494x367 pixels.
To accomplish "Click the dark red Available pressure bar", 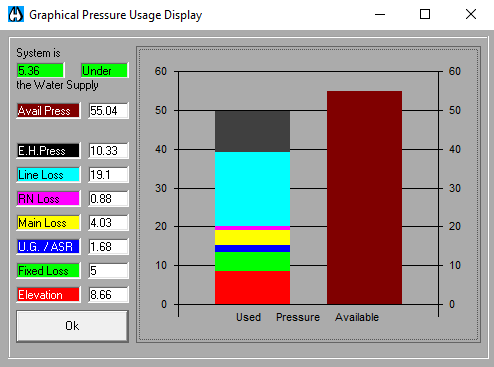I will (x=364, y=197).
